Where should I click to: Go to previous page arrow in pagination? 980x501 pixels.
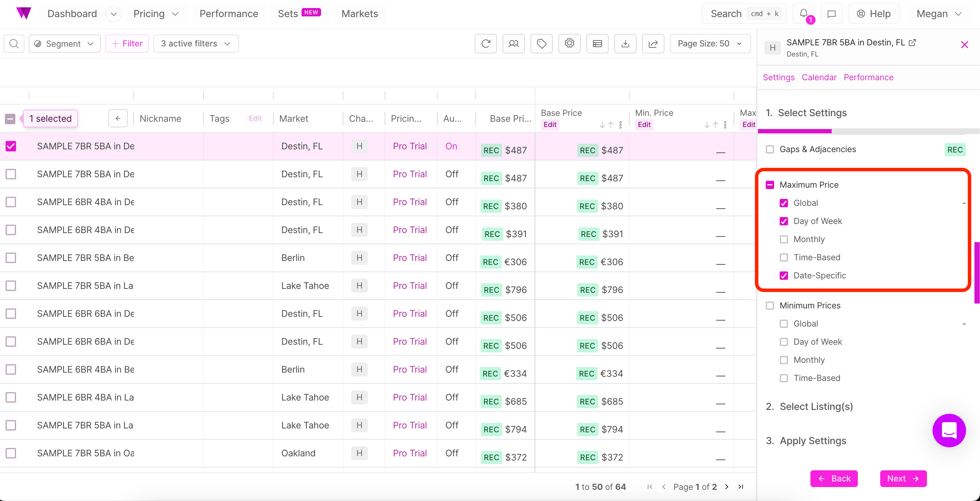pos(663,487)
